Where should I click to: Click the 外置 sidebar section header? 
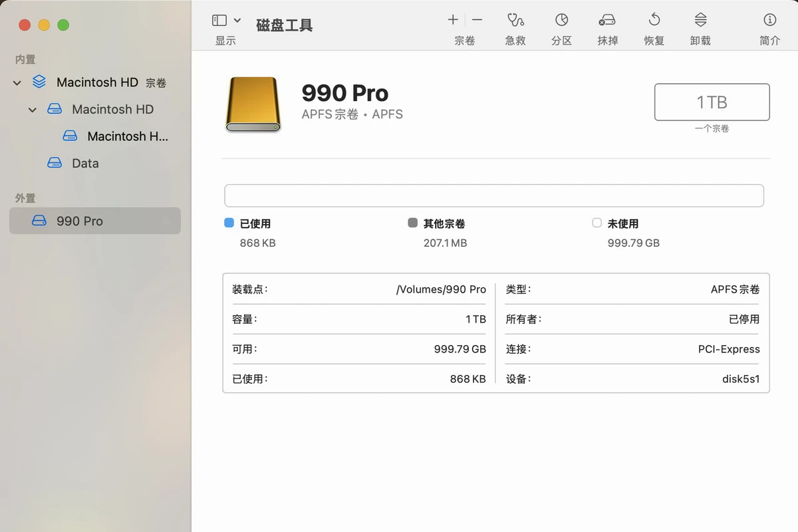pos(25,198)
